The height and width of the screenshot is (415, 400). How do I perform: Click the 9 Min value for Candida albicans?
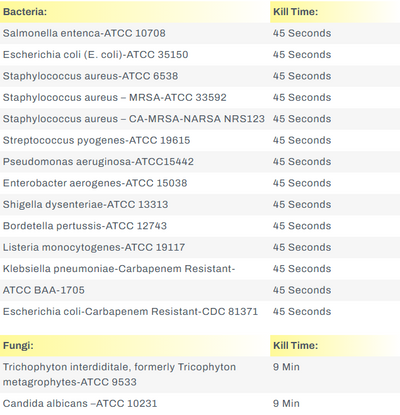pyautogui.click(x=286, y=404)
